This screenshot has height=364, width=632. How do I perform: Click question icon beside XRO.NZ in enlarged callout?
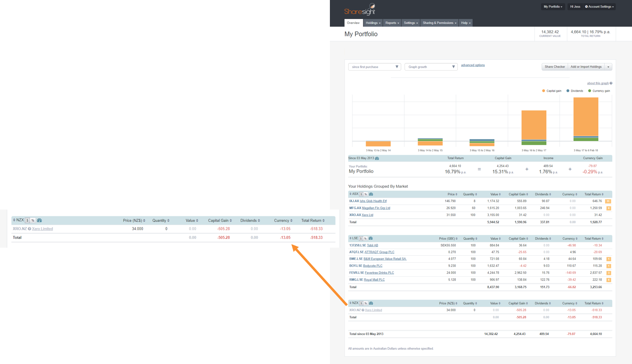pos(29,229)
